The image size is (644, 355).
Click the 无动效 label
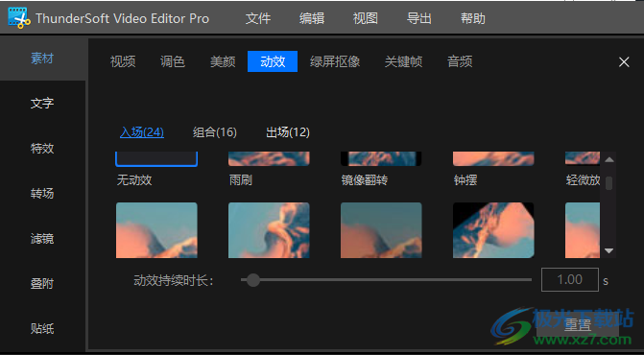(134, 180)
